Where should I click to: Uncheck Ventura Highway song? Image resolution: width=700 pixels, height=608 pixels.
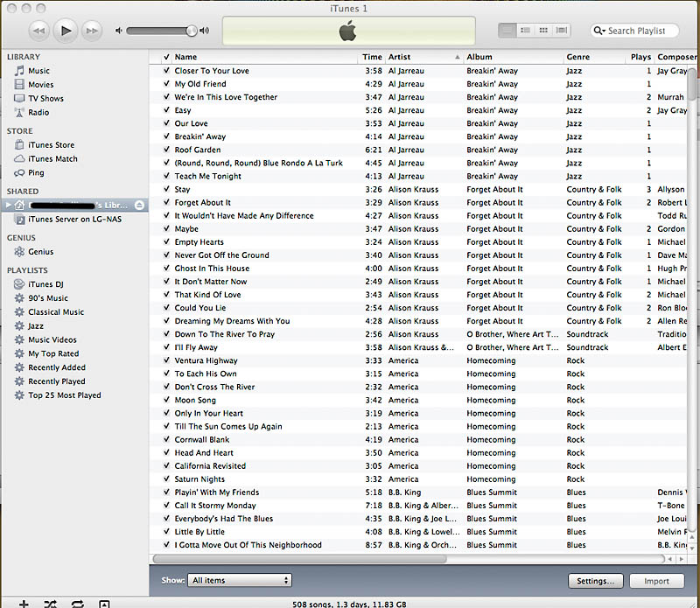pyautogui.click(x=166, y=360)
